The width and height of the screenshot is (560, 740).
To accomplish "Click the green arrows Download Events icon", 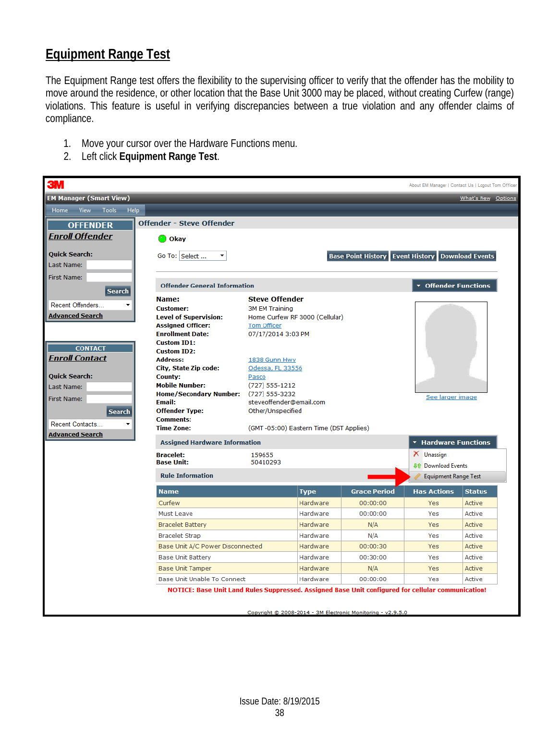I will click(417, 466).
